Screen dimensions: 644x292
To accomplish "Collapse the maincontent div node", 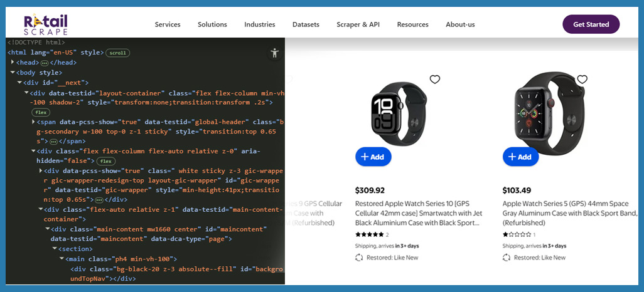I will click(47, 229).
